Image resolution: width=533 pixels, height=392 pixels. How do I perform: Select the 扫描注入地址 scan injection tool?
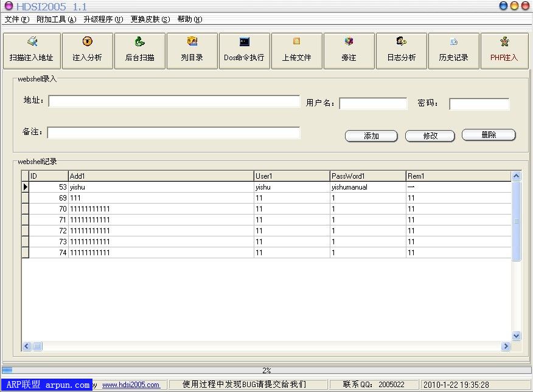coord(32,50)
